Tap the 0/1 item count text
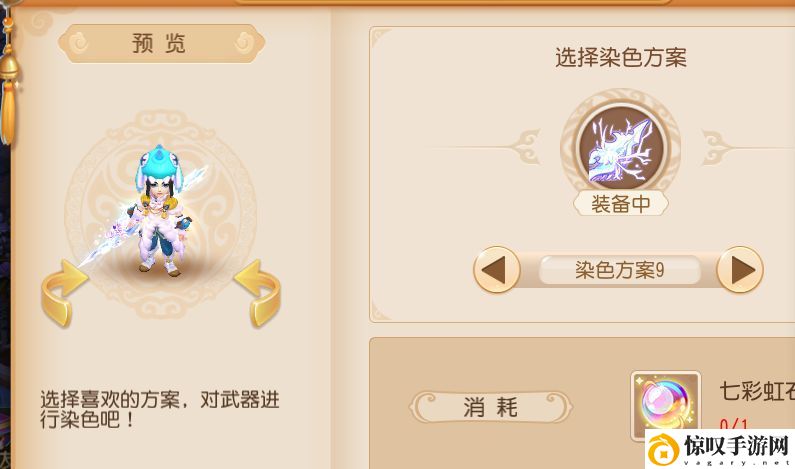This screenshot has width=795, height=469. [x=734, y=424]
